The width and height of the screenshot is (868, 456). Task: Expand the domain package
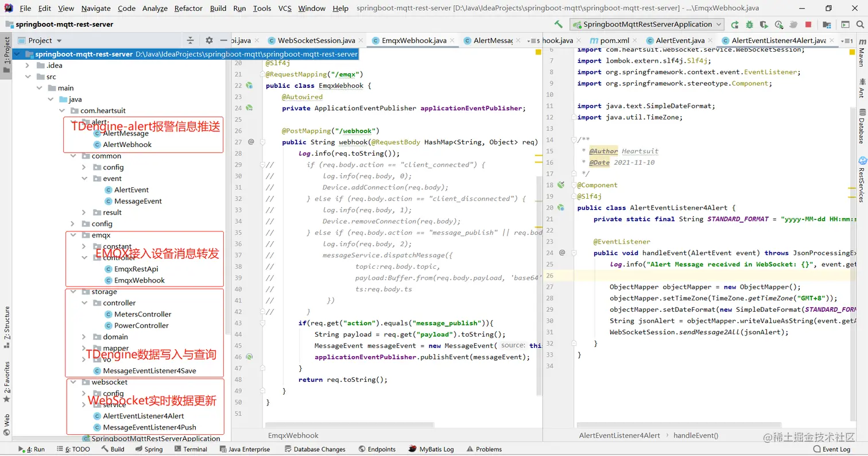(84, 337)
